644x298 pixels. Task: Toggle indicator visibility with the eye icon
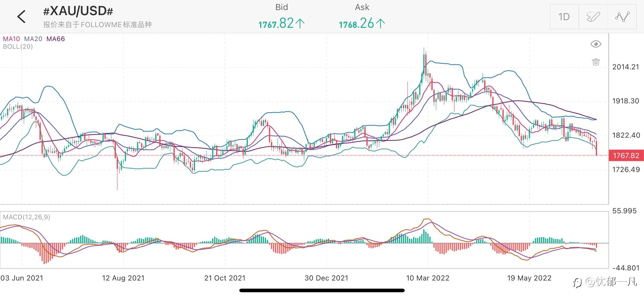coord(596,44)
